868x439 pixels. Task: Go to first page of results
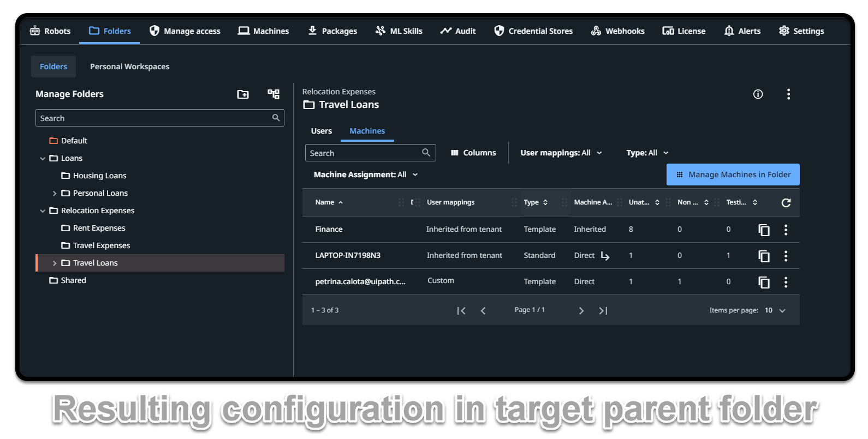461,310
